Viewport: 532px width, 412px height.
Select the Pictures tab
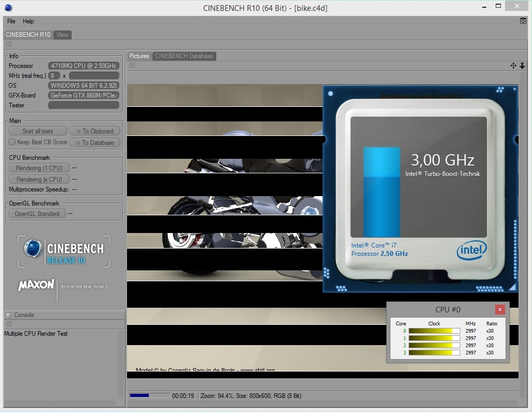139,56
